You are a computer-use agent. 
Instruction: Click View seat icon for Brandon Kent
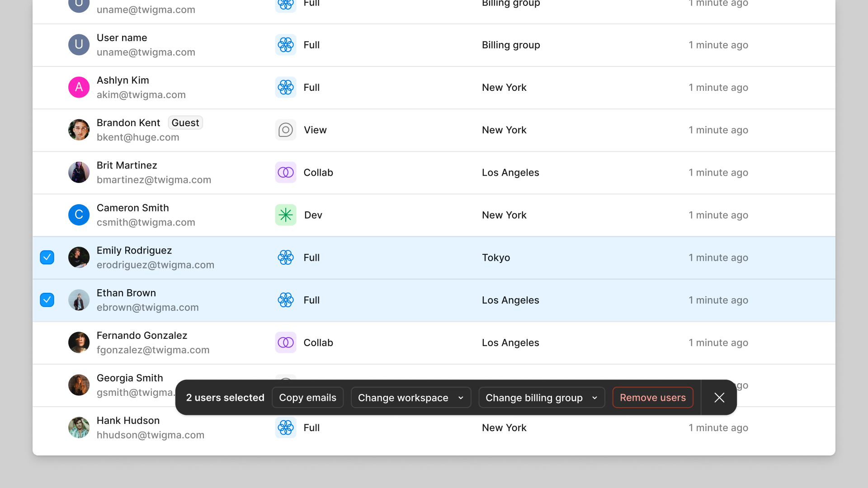(x=286, y=130)
